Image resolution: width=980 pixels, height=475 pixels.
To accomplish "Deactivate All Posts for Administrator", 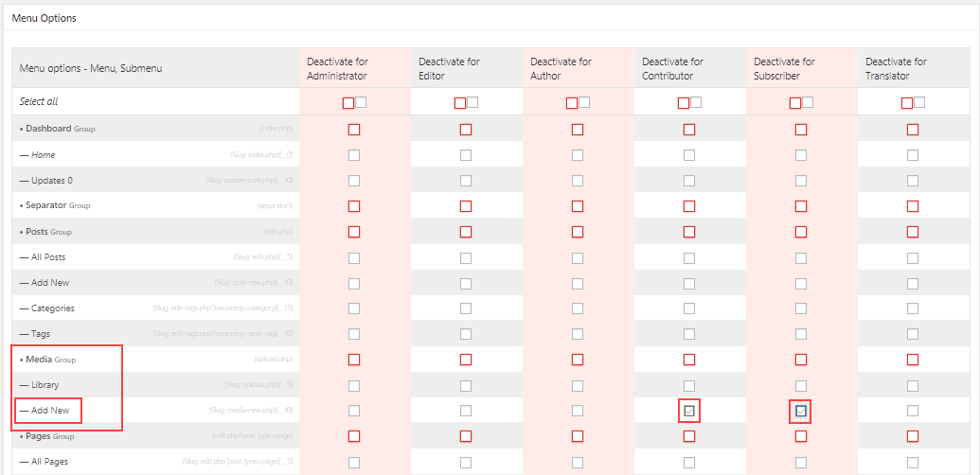I will 354,257.
